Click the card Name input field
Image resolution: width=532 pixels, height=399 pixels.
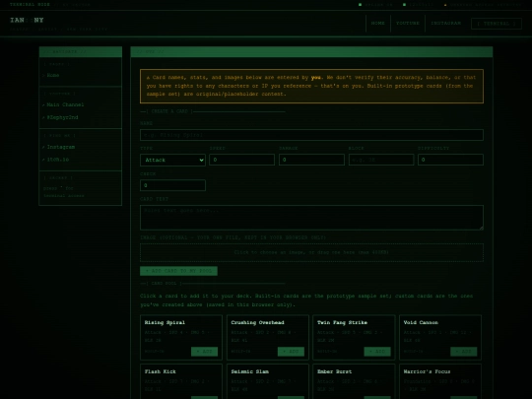[x=311, y=135]
